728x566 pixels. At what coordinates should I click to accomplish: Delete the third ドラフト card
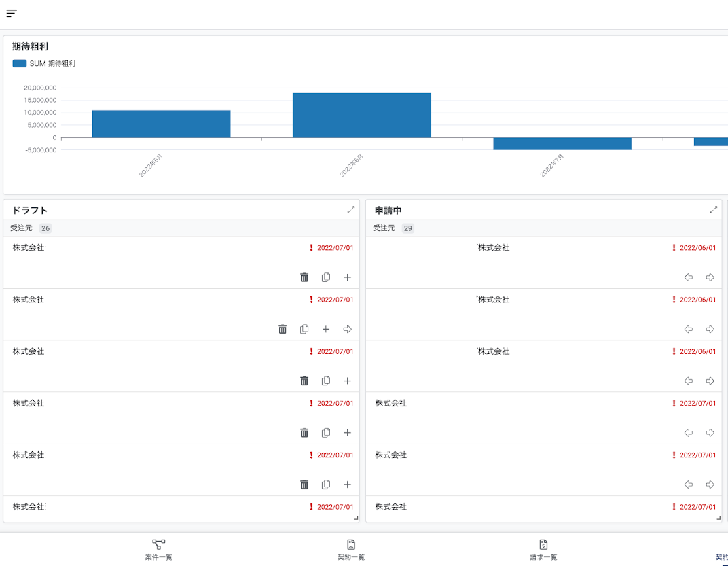(304, 381)
